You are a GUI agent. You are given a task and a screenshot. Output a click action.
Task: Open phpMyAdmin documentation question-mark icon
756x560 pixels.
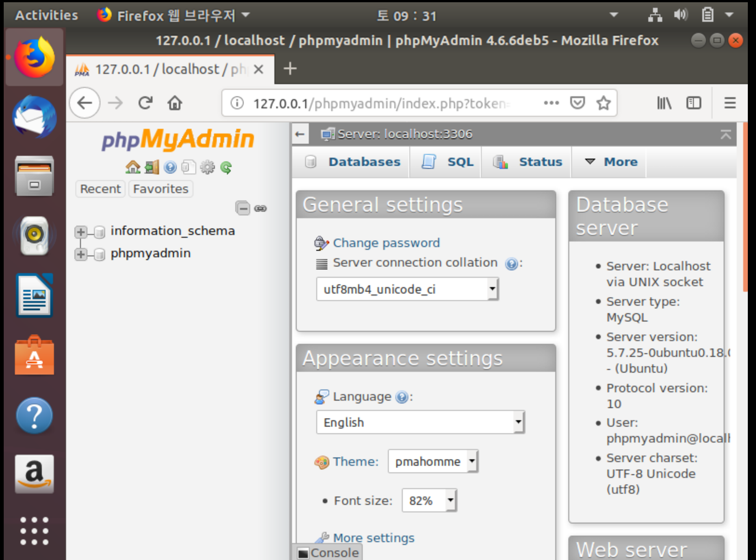coord(170,167)
